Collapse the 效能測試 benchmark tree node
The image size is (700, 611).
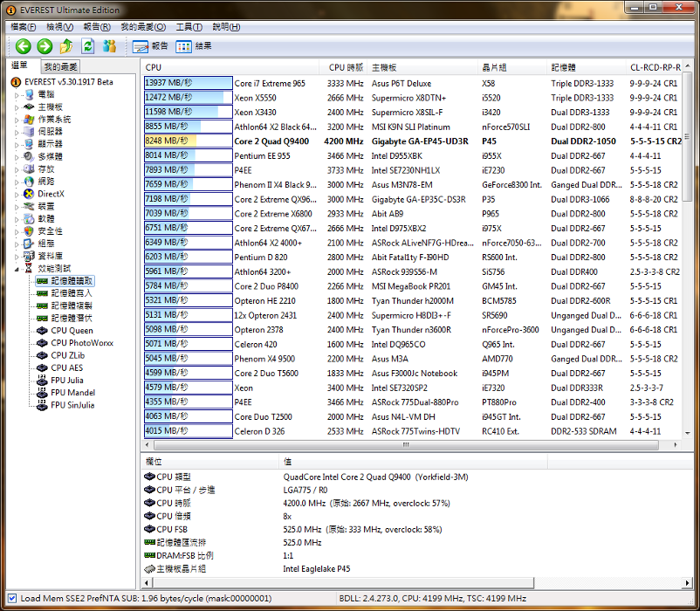coord(17,269)
